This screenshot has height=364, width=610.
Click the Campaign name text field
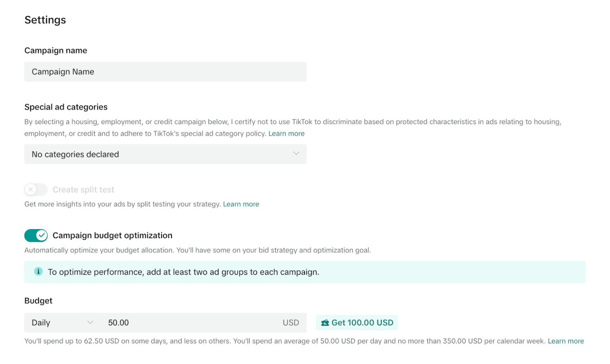tap(165, 72)
